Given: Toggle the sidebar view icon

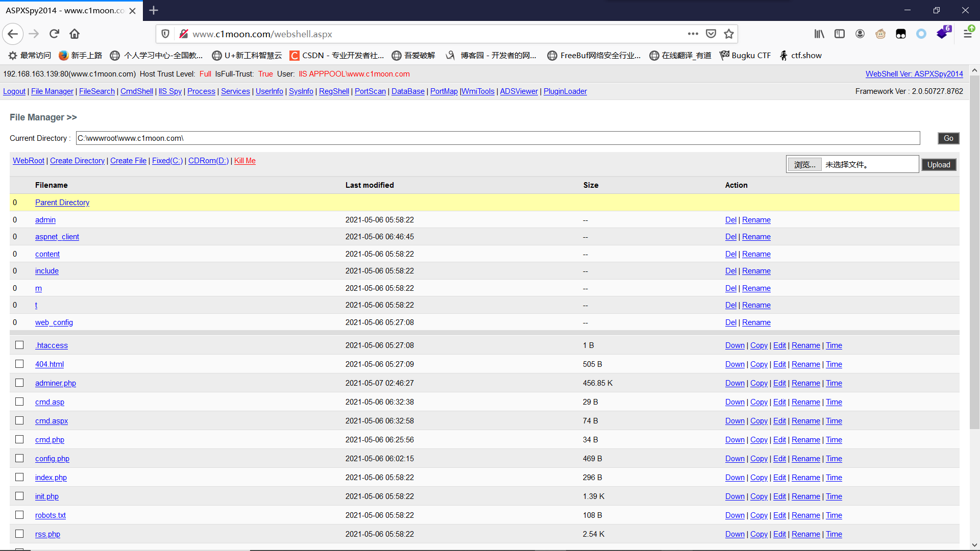Looking at the screenshot, I should click(x=840, y=34).
